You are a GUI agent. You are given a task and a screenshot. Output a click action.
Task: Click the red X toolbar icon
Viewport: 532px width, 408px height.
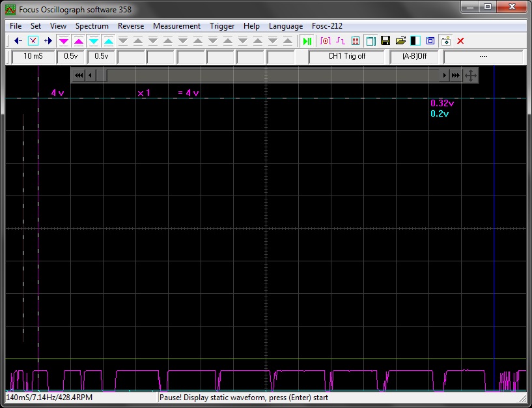[x=460, y=41]
